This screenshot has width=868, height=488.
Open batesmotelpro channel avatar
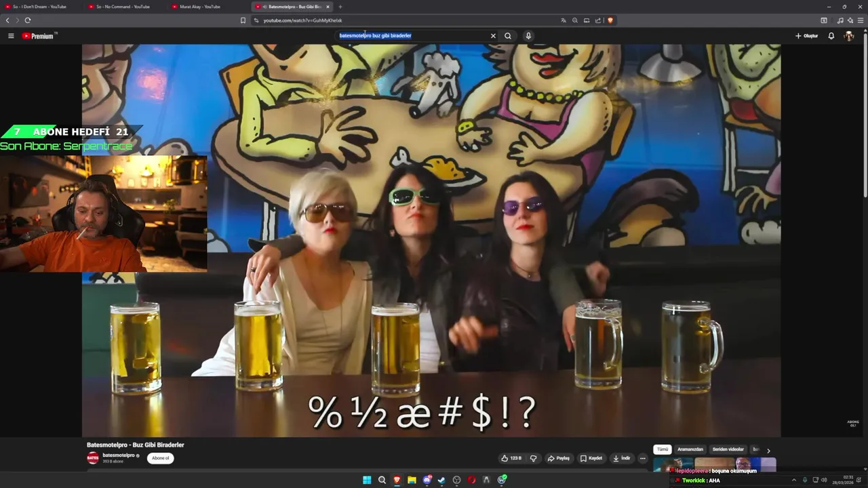pos(93,457)
